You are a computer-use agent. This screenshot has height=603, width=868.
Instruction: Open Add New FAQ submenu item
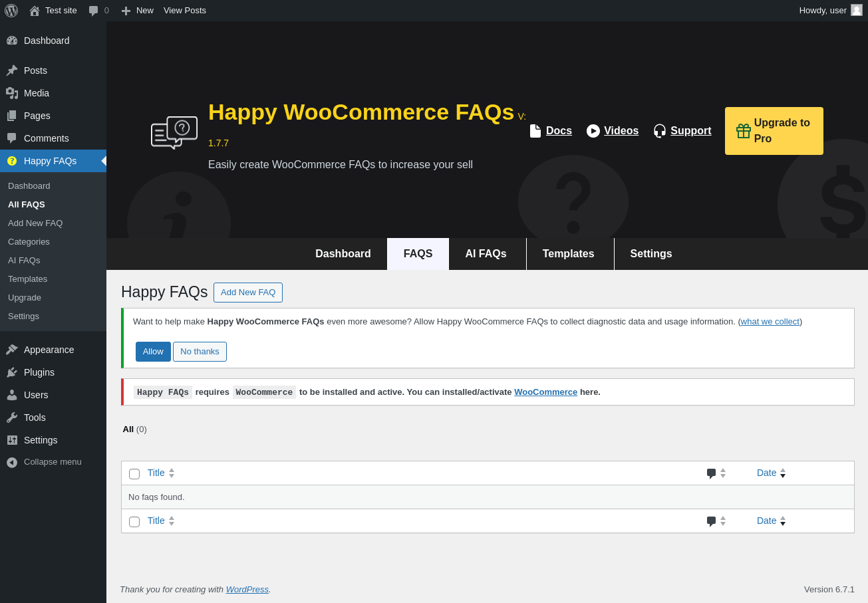coord(35,223)
